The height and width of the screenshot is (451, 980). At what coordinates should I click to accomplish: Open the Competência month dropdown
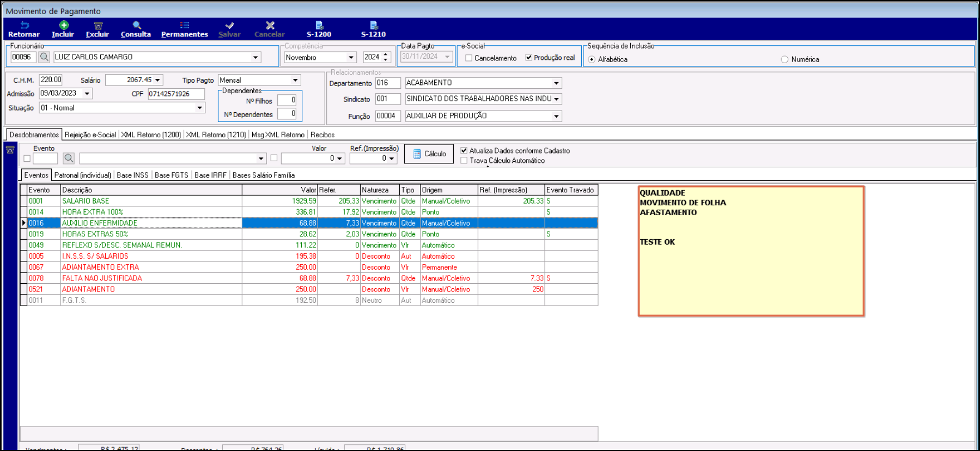351,57
